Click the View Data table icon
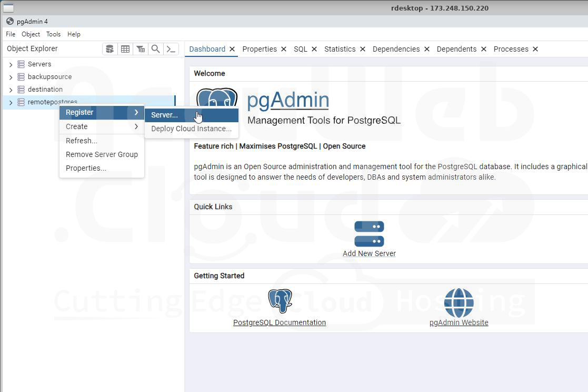 (x=125, y=49)
